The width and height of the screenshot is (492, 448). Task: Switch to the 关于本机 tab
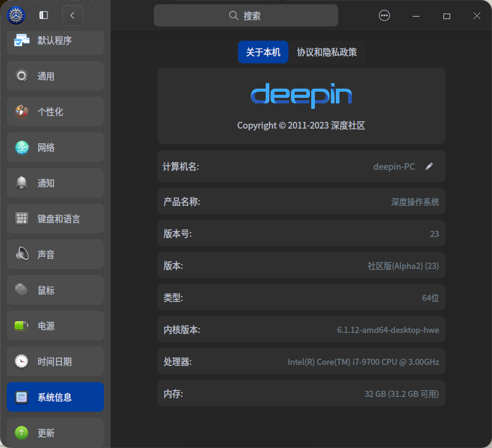263,52
